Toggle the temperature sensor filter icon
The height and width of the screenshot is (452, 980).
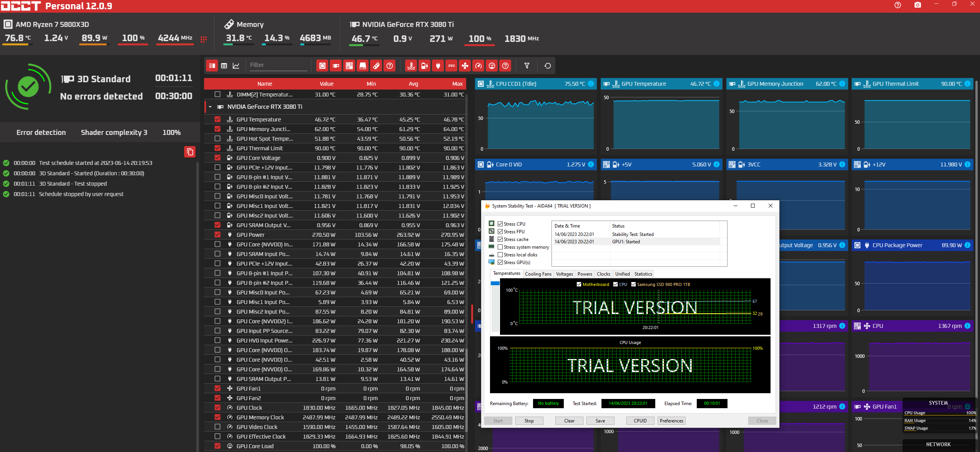[411, 66]
